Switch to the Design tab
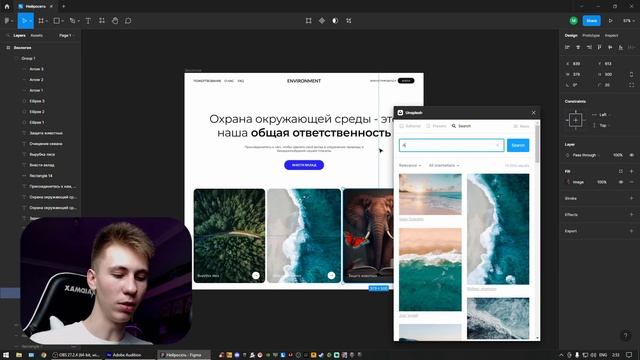This screenshot has width=640, height=360. [x=571, y=36]
